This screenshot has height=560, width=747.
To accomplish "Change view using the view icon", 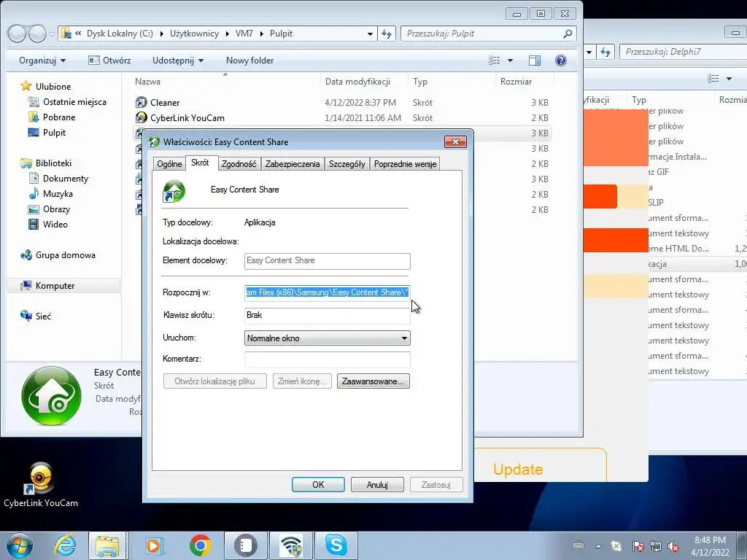I will 495,61.
